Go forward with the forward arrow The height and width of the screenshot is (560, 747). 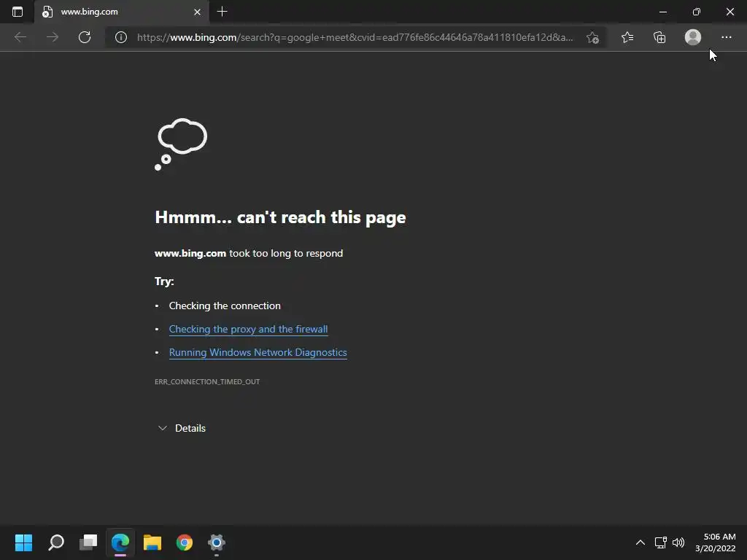(x=53, y=37)
